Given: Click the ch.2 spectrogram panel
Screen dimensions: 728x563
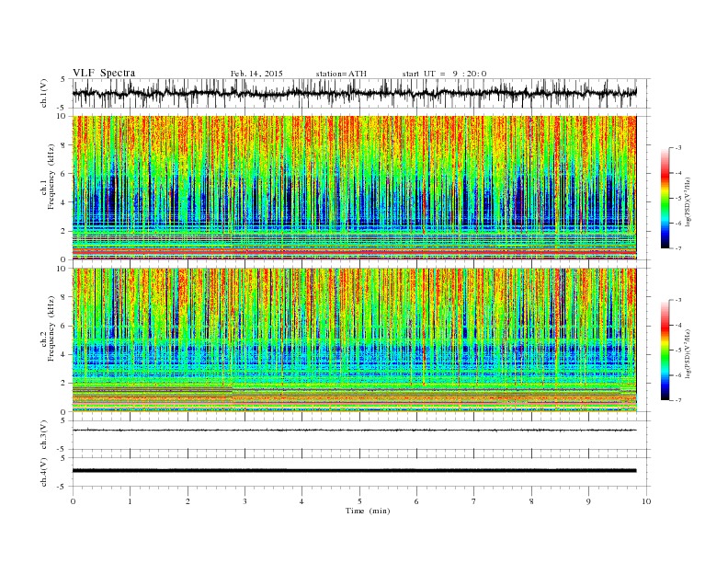Looking at the screenshot, I should pos(354,339).
